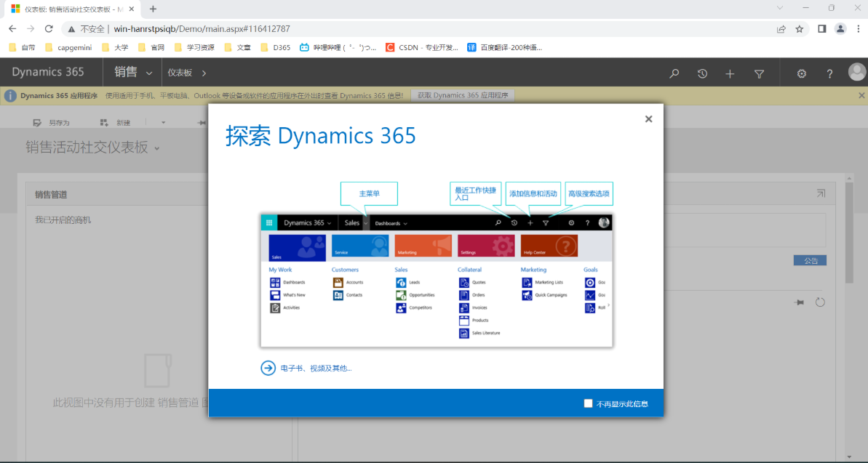Open the D365 bookmark folder
The height and width of the screenshot is (463, 868).
[x=275, y=48]
